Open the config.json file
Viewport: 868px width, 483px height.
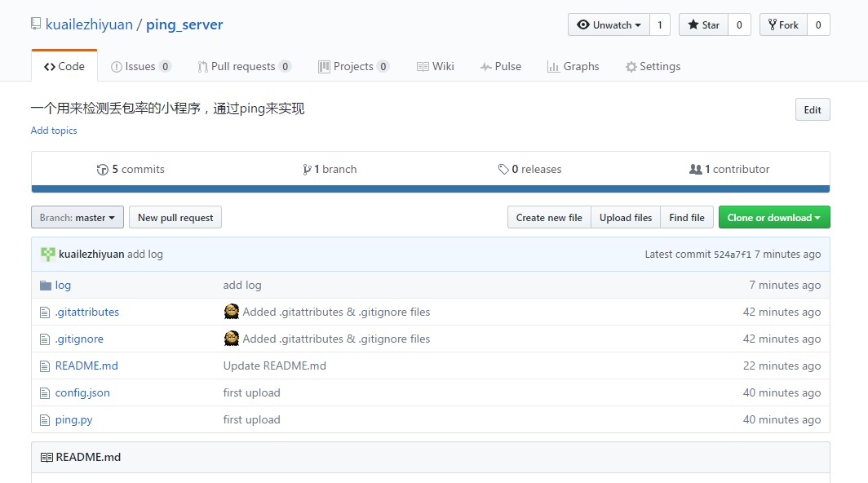coord(82,393)
